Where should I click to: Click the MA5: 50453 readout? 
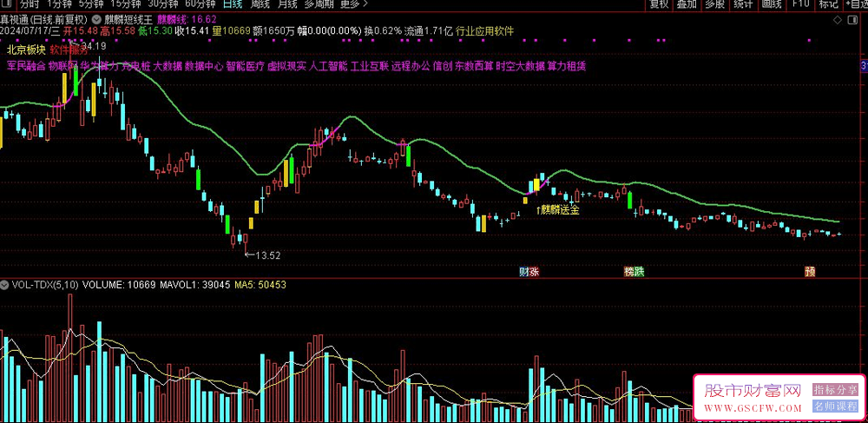260,286
